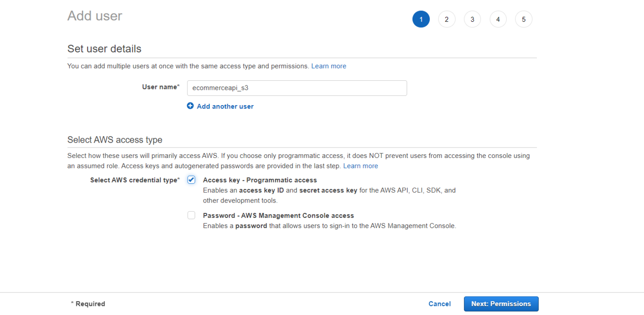Click the Next: Permissions button
The width and height of the screenshot is (644, 315).
(x=501, y=304)
